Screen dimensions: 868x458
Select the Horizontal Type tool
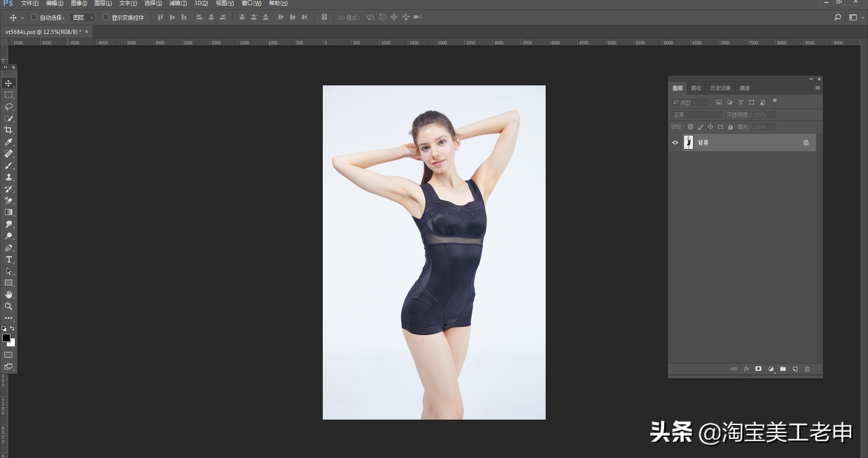tap(9, 259)
